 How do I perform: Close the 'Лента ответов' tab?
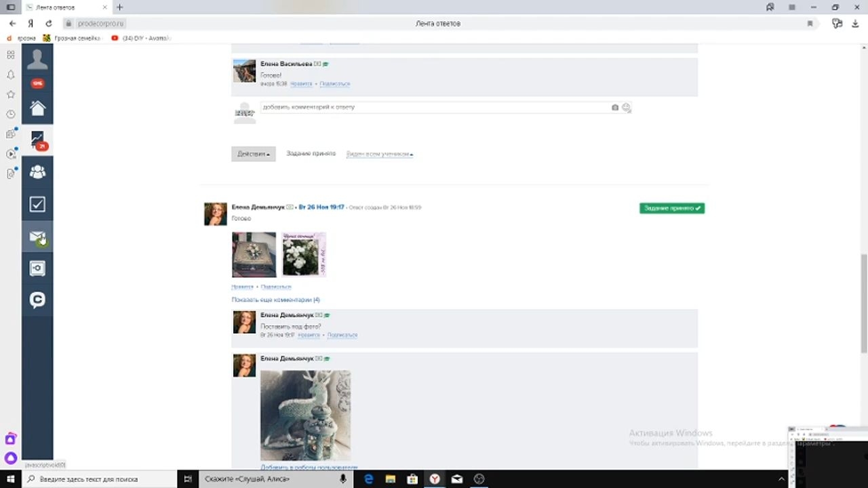tap(104, 7)
